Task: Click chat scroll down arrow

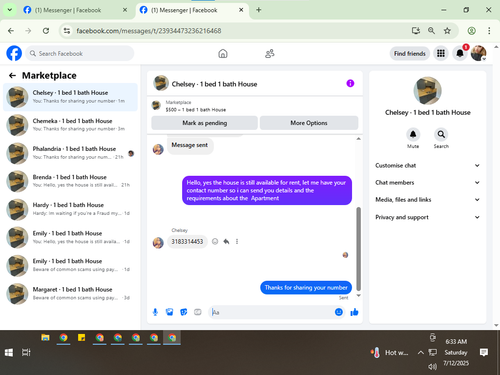Action: coord(359,295)
